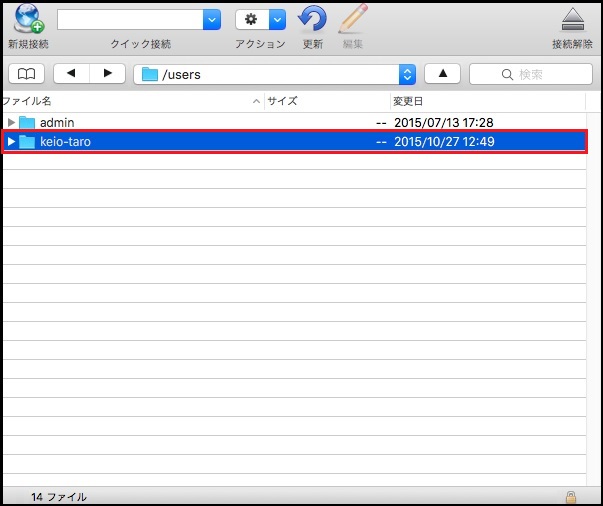Go forward with the right arrow button
Screen dimensions: 603x506
[x=106, y=74]
